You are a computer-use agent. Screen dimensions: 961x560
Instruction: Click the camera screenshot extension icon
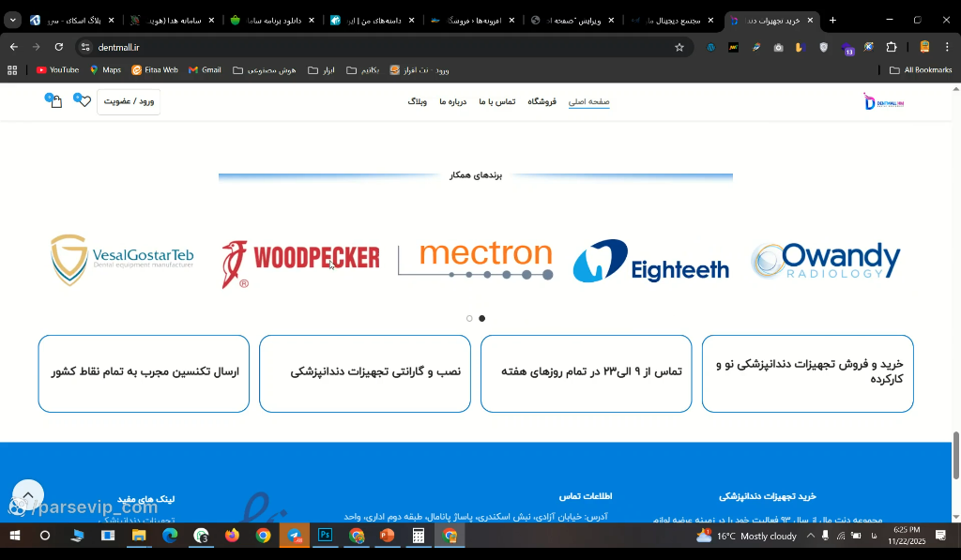778,47
